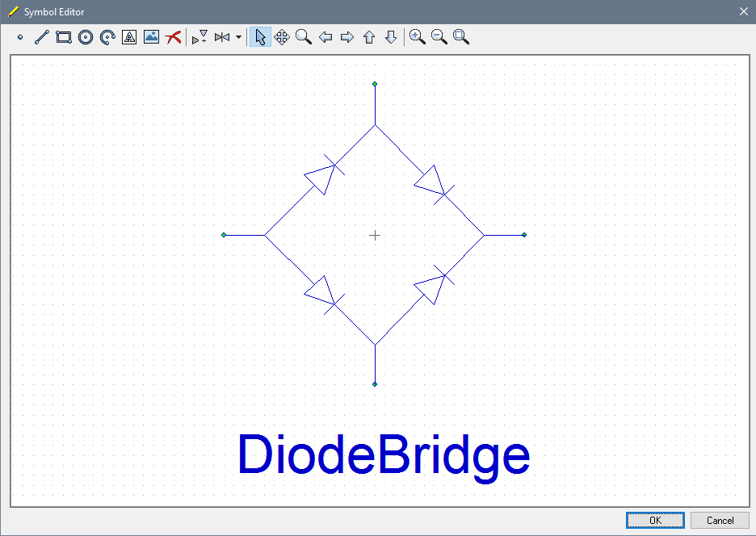Select the DiodeBridge text label

[384, 456]
